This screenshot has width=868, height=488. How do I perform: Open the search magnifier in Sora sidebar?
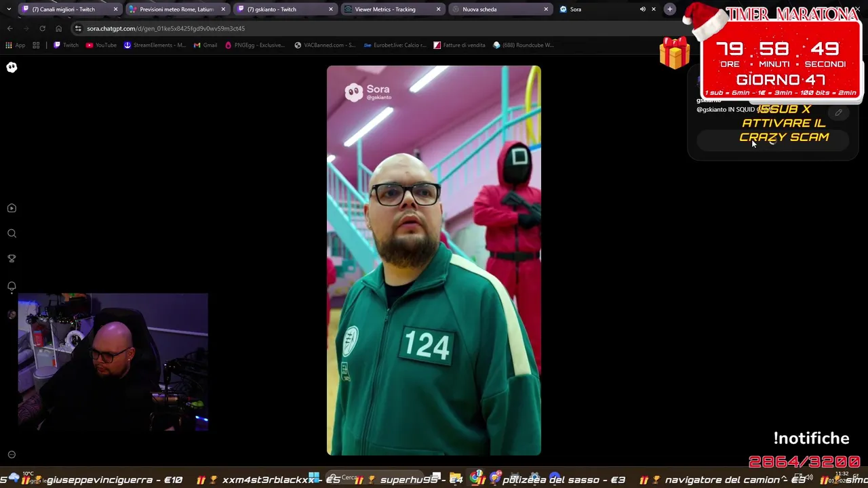coord(12,233)
